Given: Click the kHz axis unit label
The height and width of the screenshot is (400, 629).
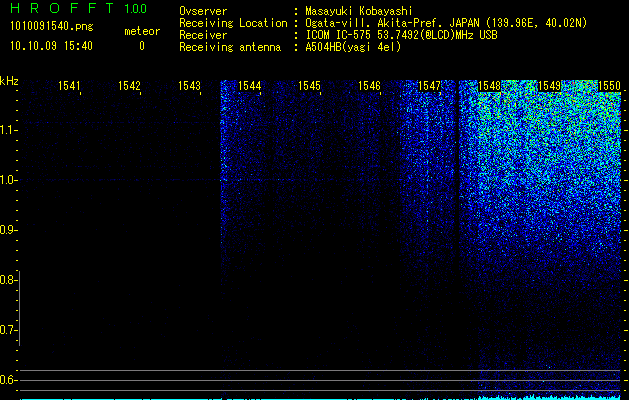Looking at the screenshot, I should [x=9, y=81].
